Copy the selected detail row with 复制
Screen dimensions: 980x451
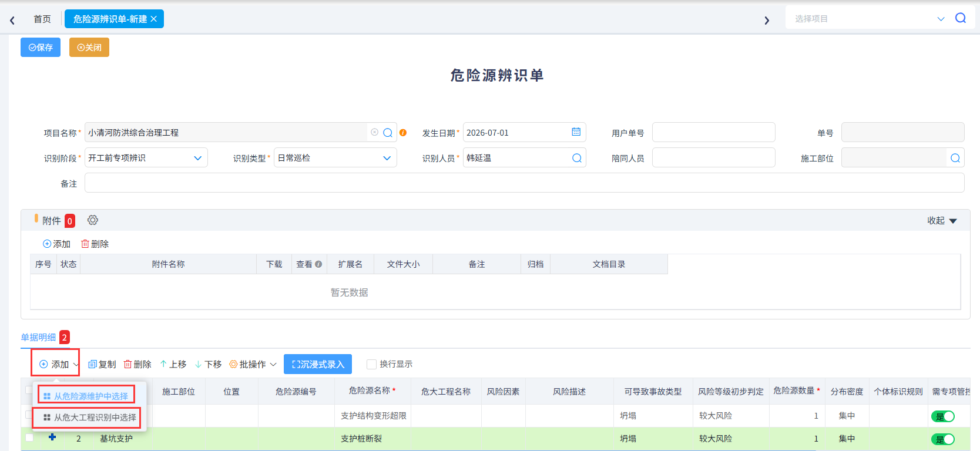pos(102,365)
